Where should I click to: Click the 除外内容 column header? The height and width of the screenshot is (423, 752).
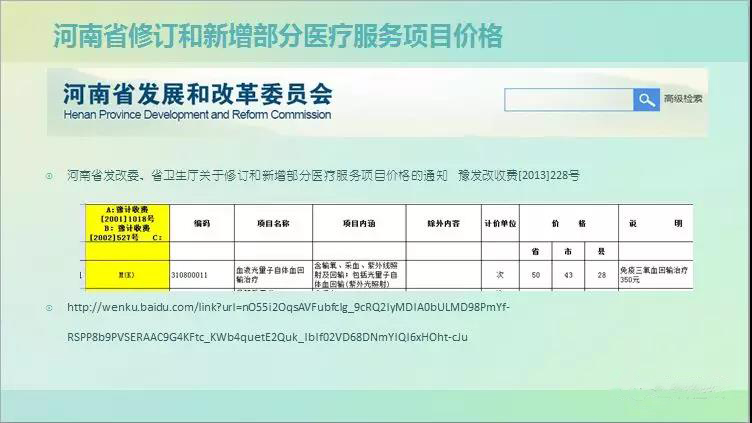[441, 223]
